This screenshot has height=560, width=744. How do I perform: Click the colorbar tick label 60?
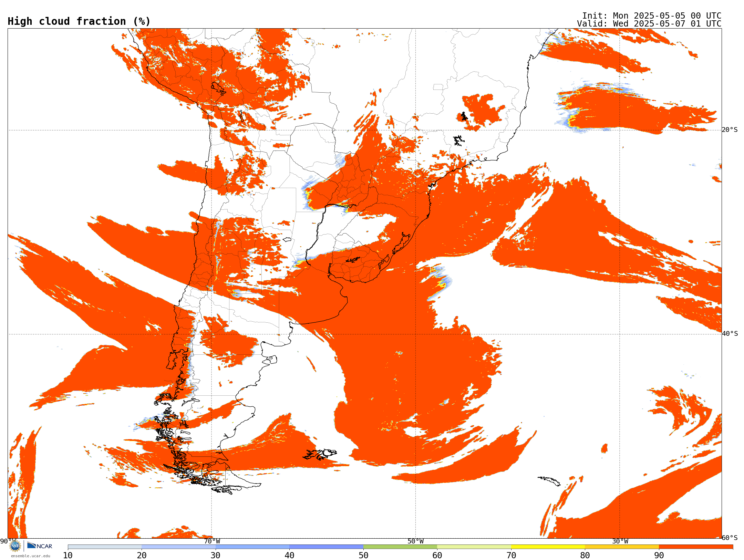tap(437, 556)
